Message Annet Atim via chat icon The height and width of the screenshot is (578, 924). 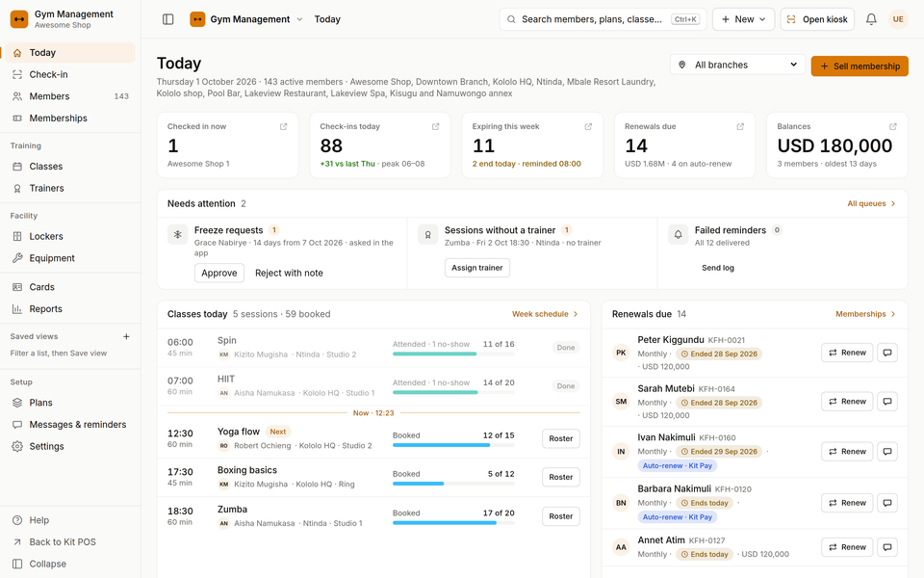886,547
